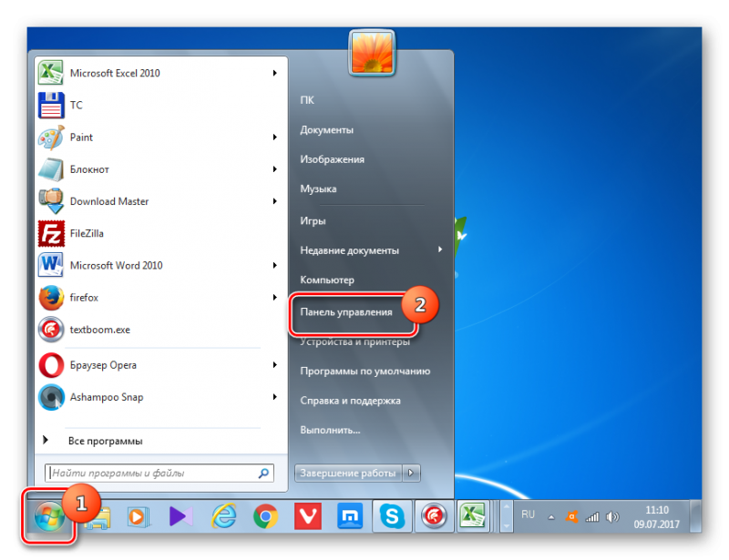Viewport: 729px width, 560px height.
Task: Click the Завершение работы button
Action: pyautogui.click(x=348, y=473)
